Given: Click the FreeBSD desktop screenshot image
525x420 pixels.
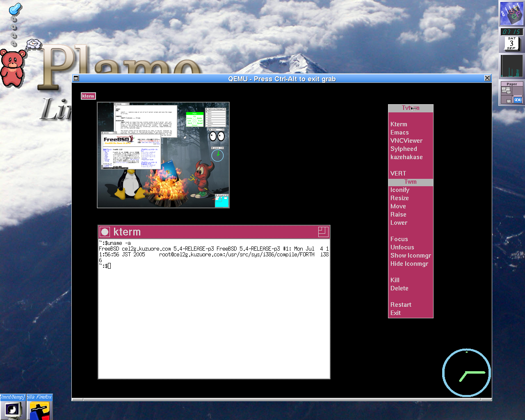Looking at the screenshot, I should point(163,155).
